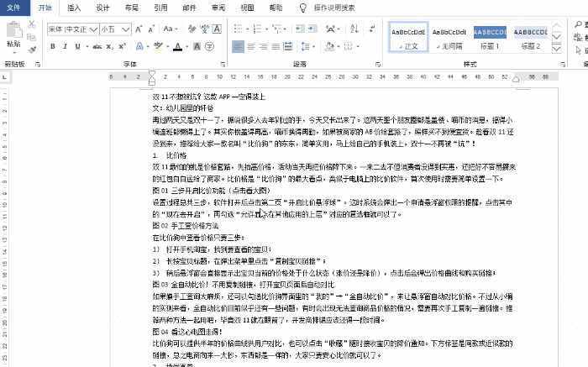Click the lightbulb tell-me icon
Screen dimensions: 588x367
pos(303,8)
